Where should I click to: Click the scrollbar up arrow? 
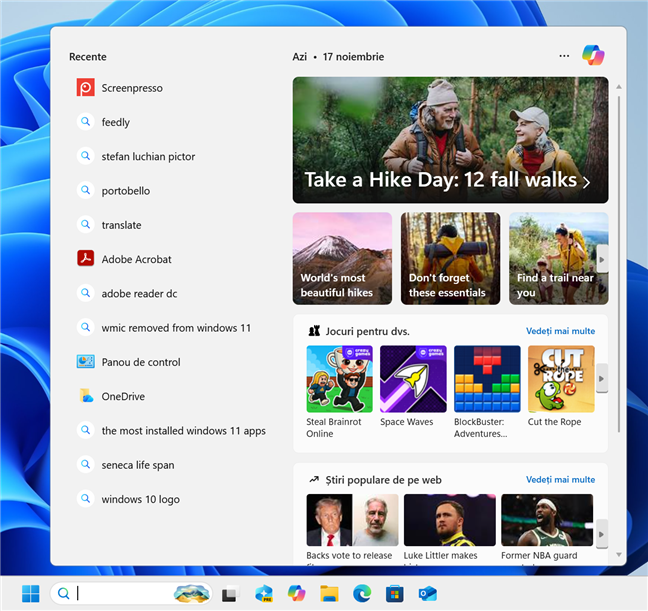click(x=619, y=87)
